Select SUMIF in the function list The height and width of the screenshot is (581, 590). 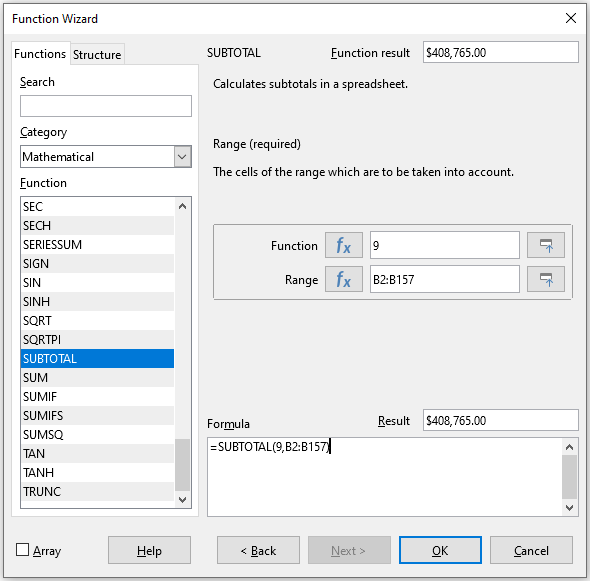pos(97,397)
